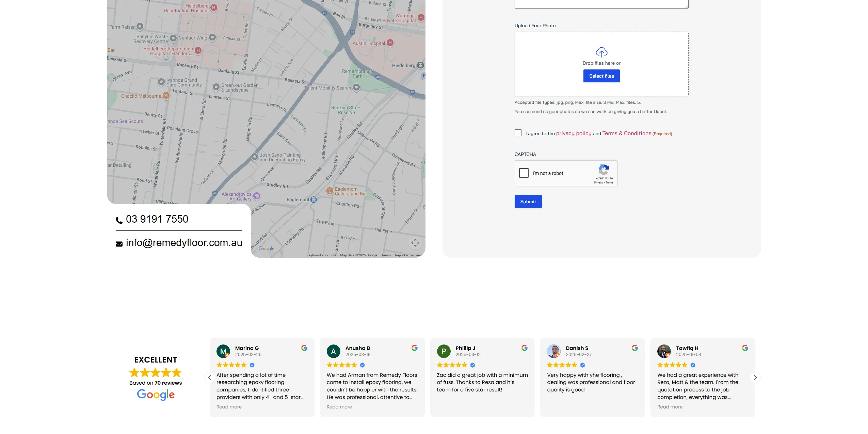Click Josh Sano Painting map marker

click(x=254, y=157)
